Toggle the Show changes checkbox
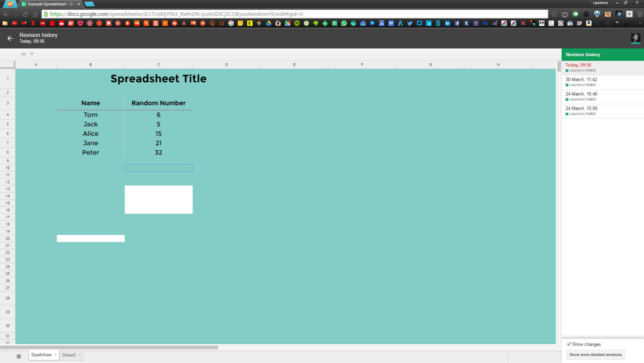 click(x=569, y=344)
